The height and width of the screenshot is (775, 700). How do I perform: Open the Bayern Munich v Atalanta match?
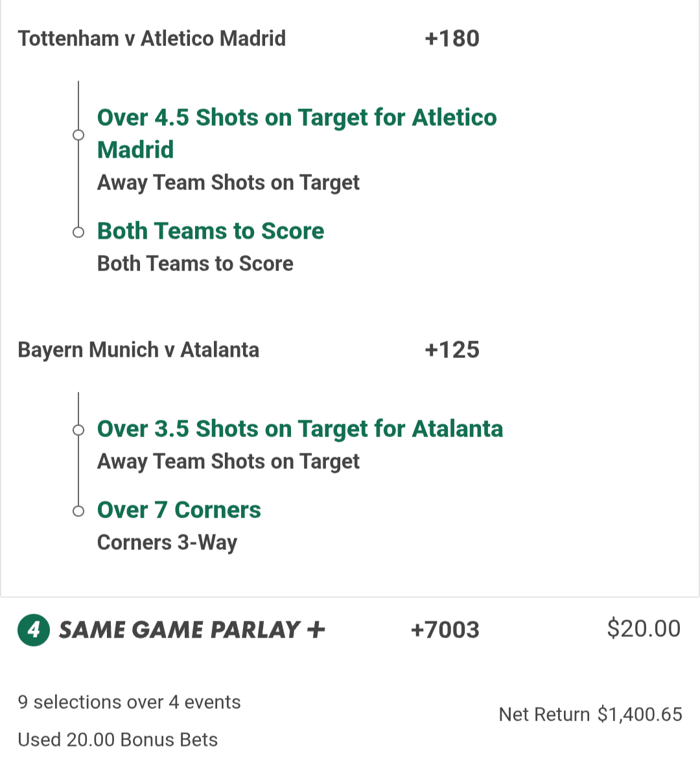point(138,350)
